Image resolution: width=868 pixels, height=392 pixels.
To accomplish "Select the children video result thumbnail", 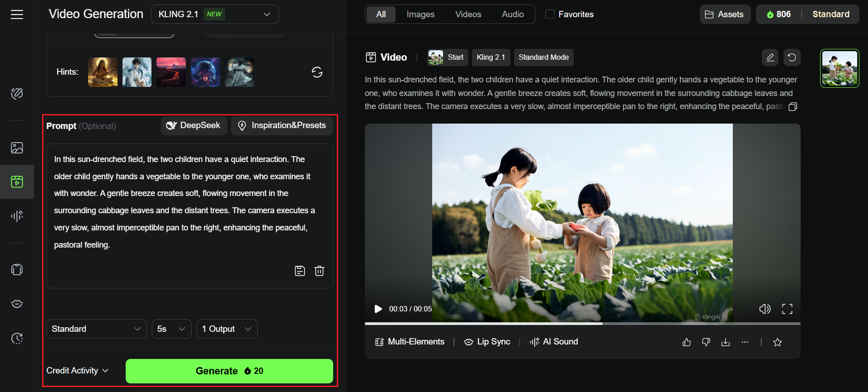I will point(840,68).
